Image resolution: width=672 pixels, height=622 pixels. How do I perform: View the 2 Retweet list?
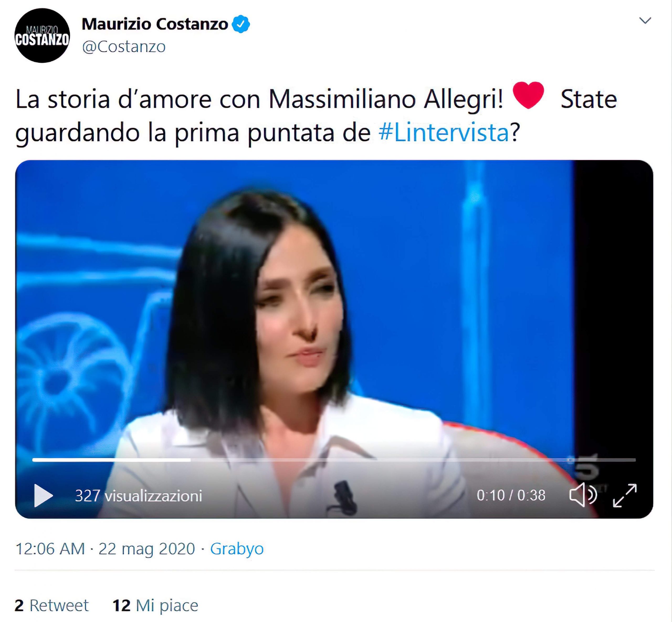[x=51, y=605]
